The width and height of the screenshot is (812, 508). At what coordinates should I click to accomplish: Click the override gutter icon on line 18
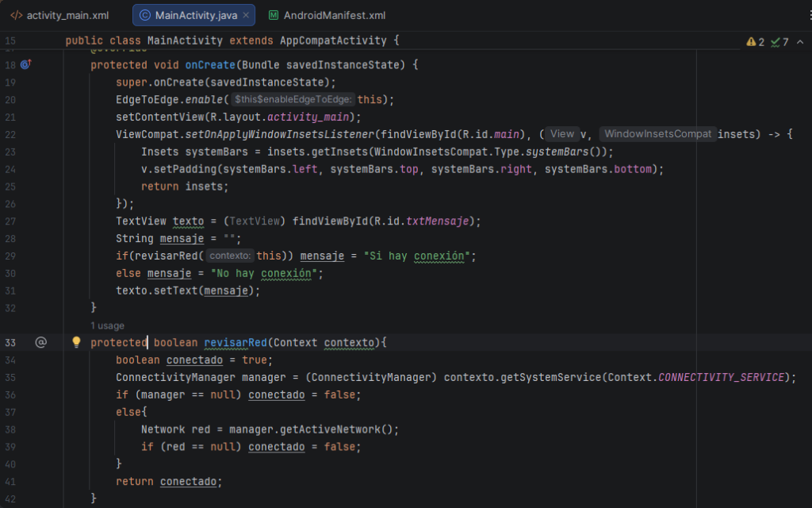26,64
